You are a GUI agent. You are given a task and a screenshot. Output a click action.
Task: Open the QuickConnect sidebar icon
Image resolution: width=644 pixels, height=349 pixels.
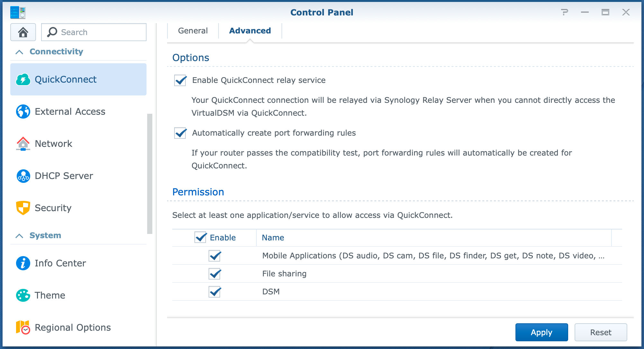[x=23, y=79]
